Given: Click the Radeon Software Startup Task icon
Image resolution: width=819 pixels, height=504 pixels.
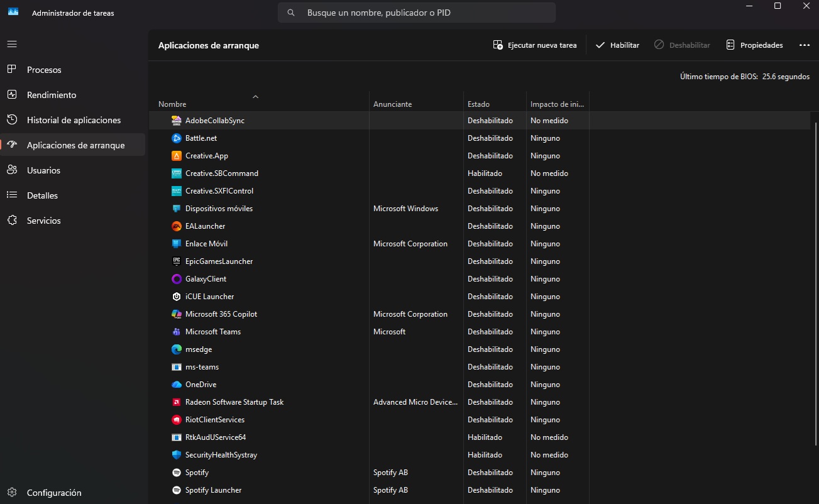Looking at the screenshot, I should click(176, 402).
